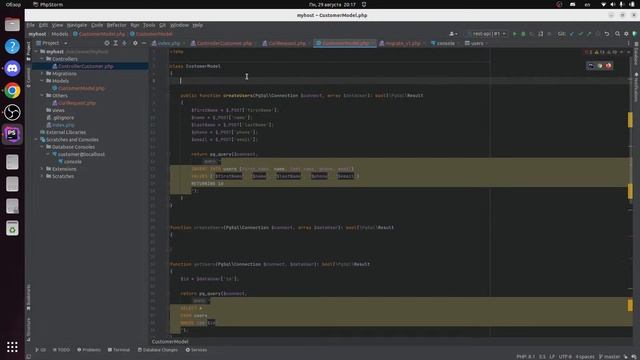Open the Refactor menu

pyautogui.click(x=116, y=25)
